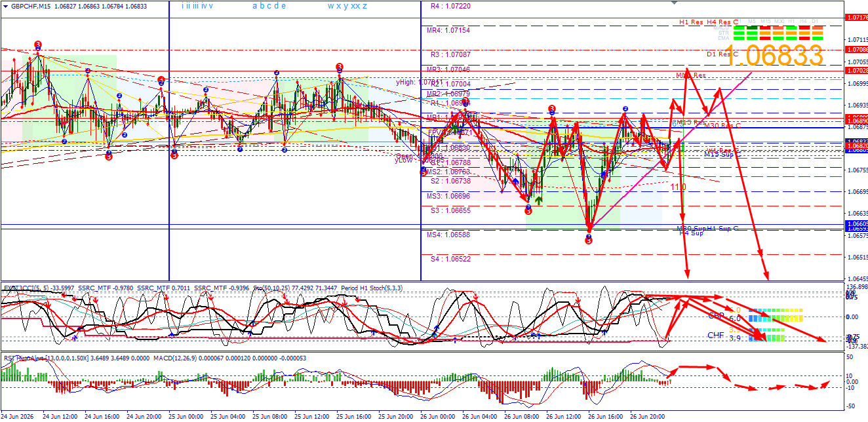Click the MACD(12,26,9) indicator title
Screen dimensions: 868x422
point(174,358)
